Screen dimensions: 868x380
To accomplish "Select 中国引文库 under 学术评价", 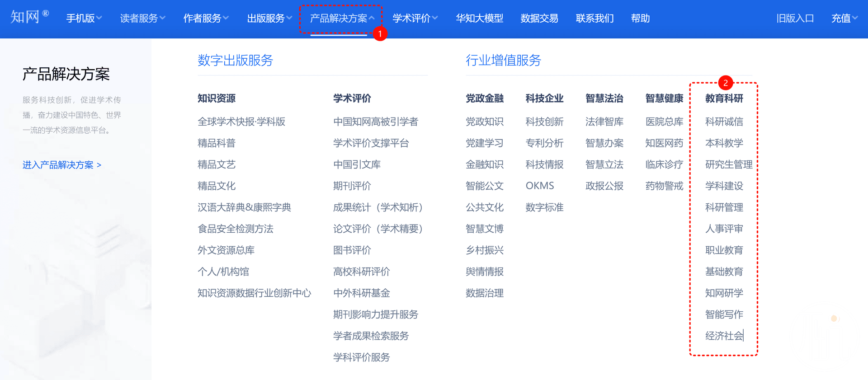I will tap(357, 164).
